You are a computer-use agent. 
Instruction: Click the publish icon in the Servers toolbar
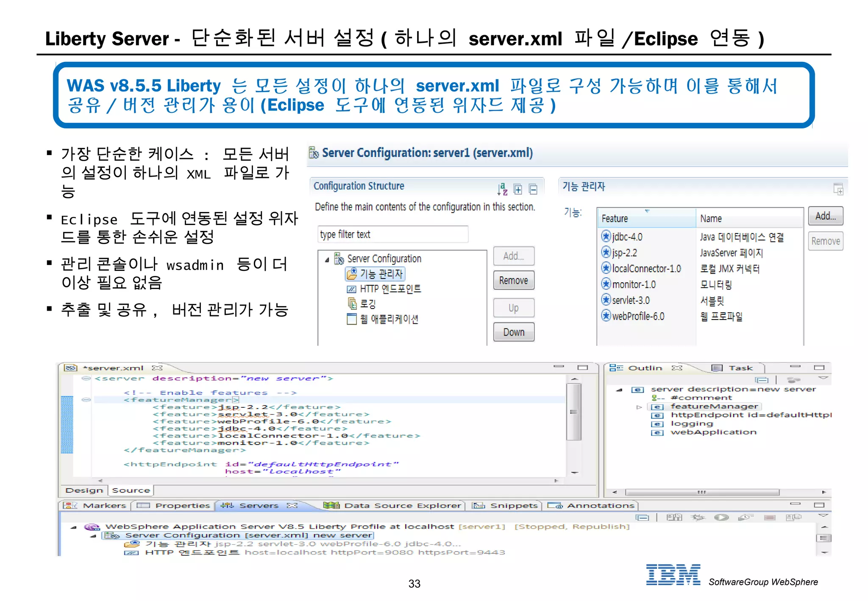click(x=793, y=517)
